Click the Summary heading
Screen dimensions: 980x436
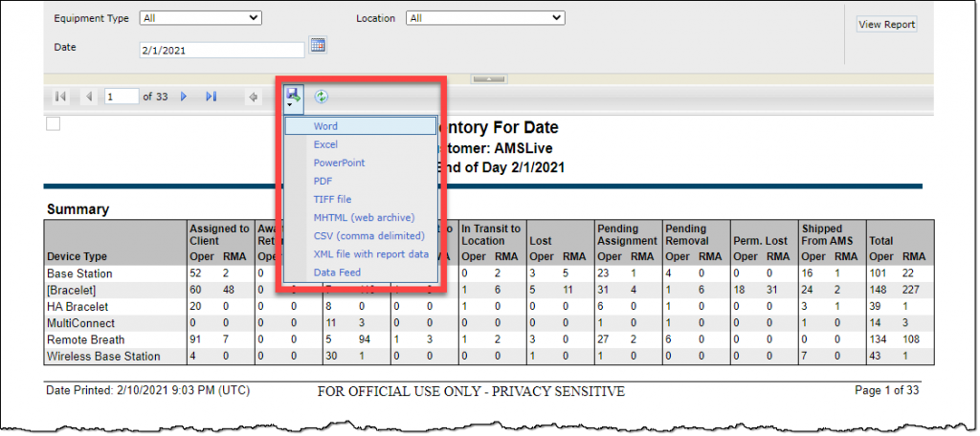78,209
